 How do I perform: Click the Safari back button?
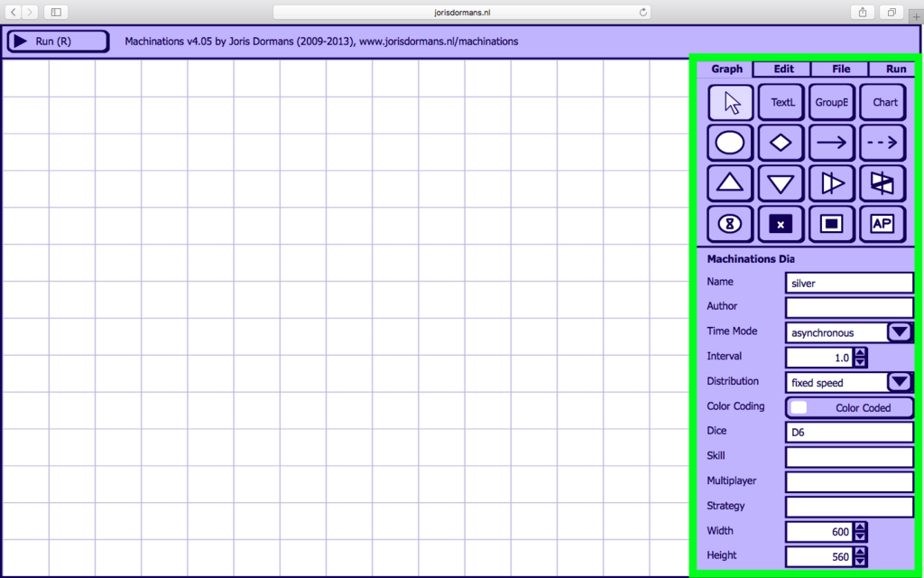click(13, 12)
